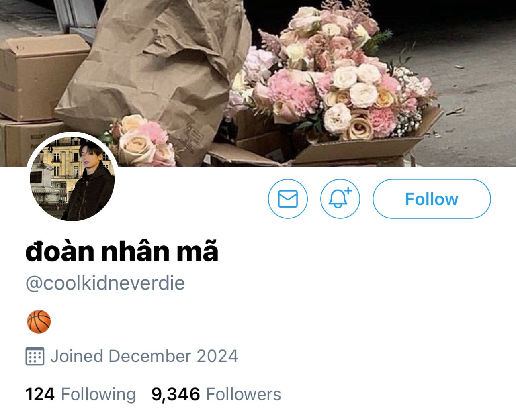The image size is (516, 420).
Task: Open the 124 Following list
Action: [80, 394]
